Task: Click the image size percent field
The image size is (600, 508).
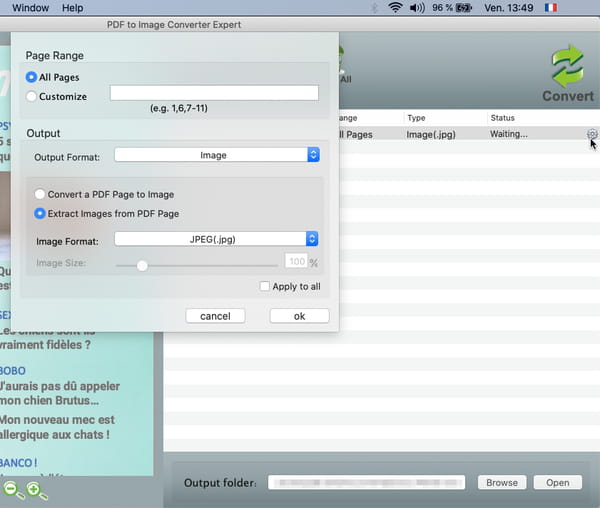Action: pyautogui.click(x=297, y=261)
